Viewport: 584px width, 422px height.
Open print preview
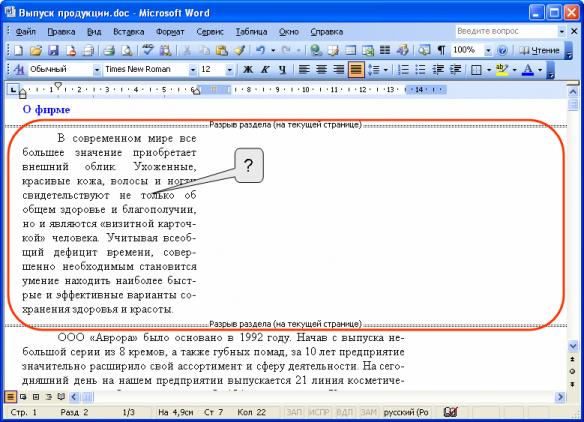click(127, 50)
